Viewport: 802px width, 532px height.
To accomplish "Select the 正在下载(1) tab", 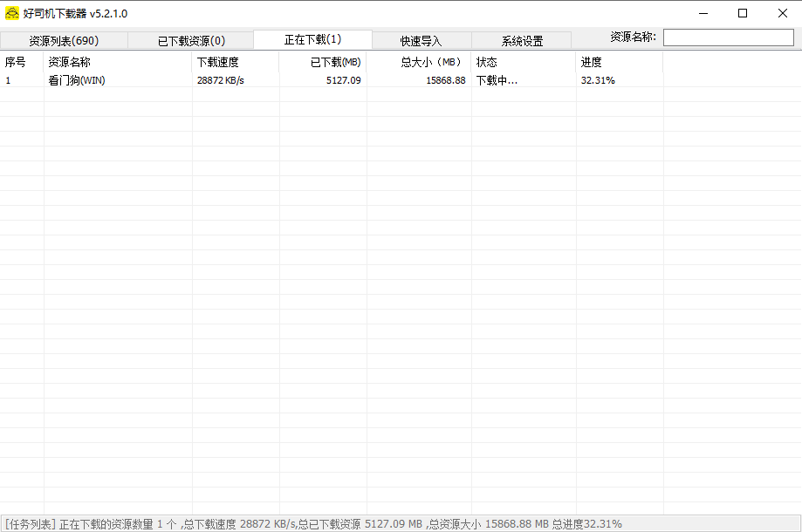I will (312, 39).
